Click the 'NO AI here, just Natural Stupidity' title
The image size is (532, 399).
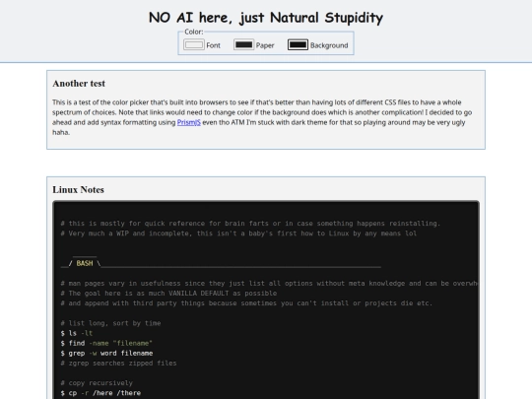tap(266, 18)
